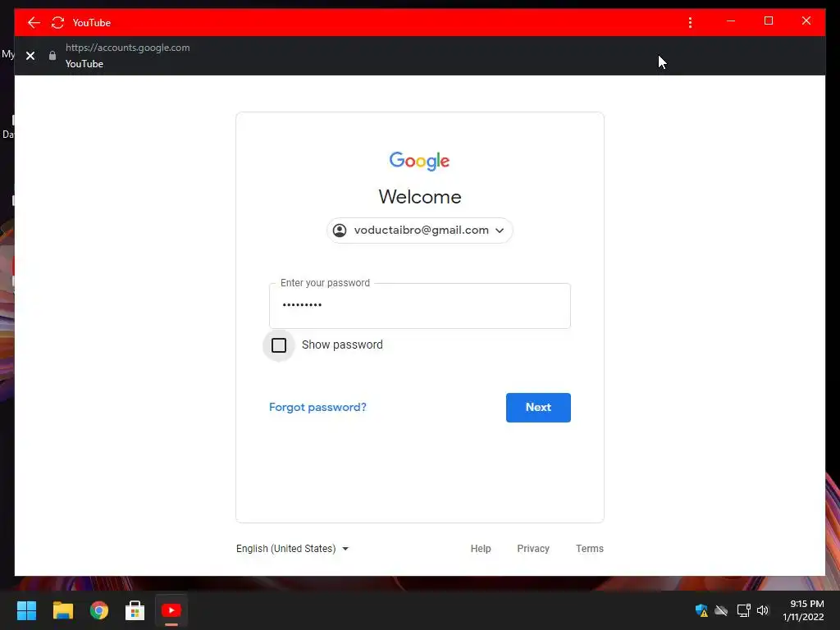Open the voductaibro@gmail.com account switcher

[419, 231]
